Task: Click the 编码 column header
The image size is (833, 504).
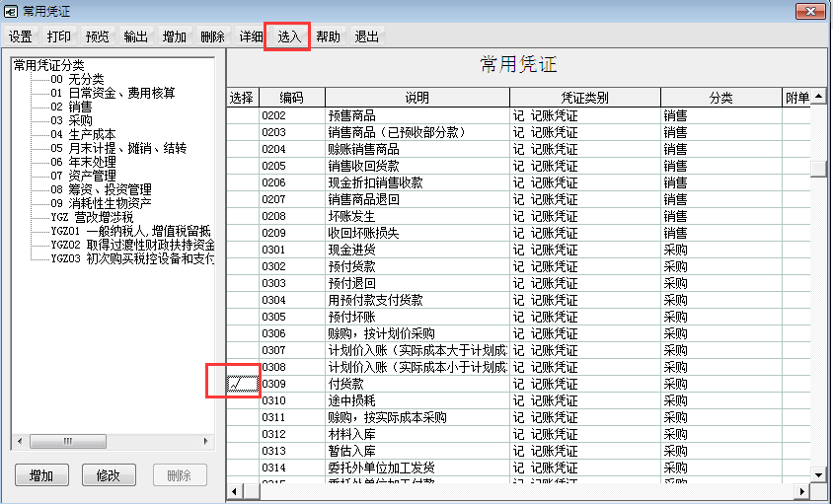Action: pos(291,98)
